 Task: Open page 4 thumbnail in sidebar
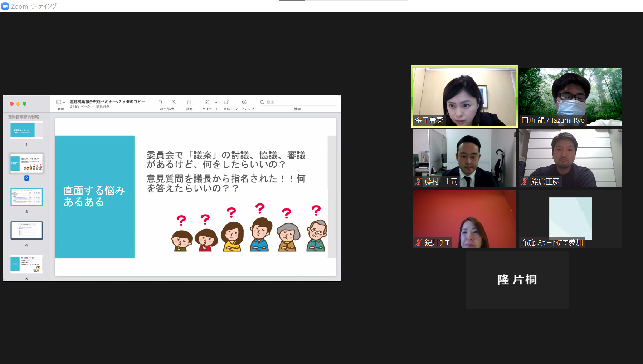pyautogui.click(x=26, y=230)
